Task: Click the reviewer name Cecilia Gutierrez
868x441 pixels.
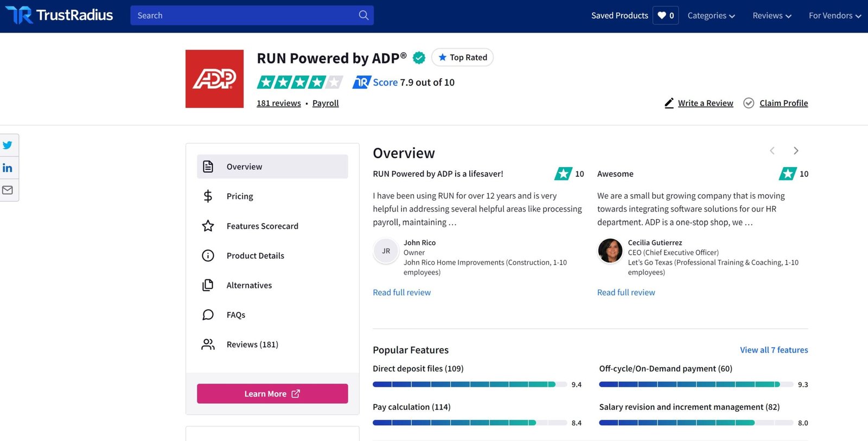Action: pyautogui.click(x=655, y=242)
